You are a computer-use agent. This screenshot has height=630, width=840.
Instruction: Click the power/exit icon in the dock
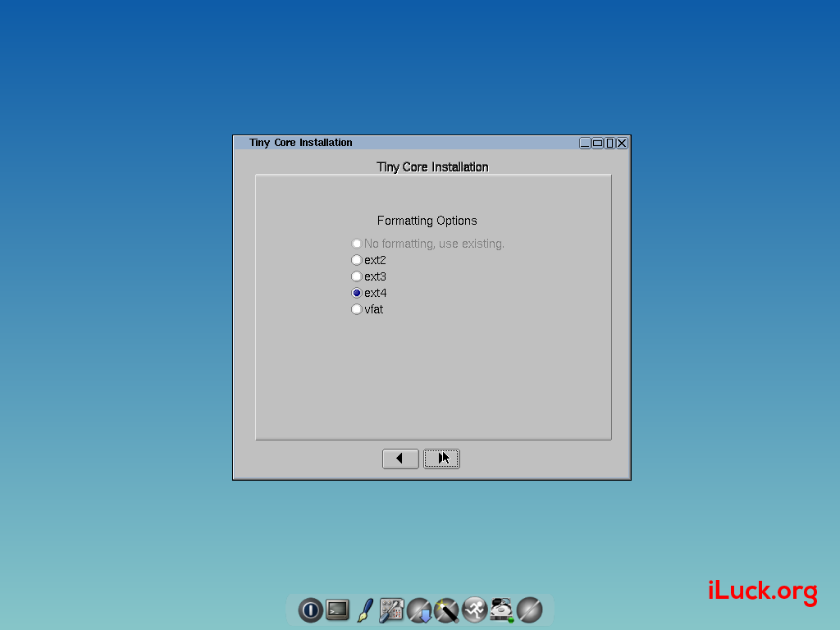(310, 609)
